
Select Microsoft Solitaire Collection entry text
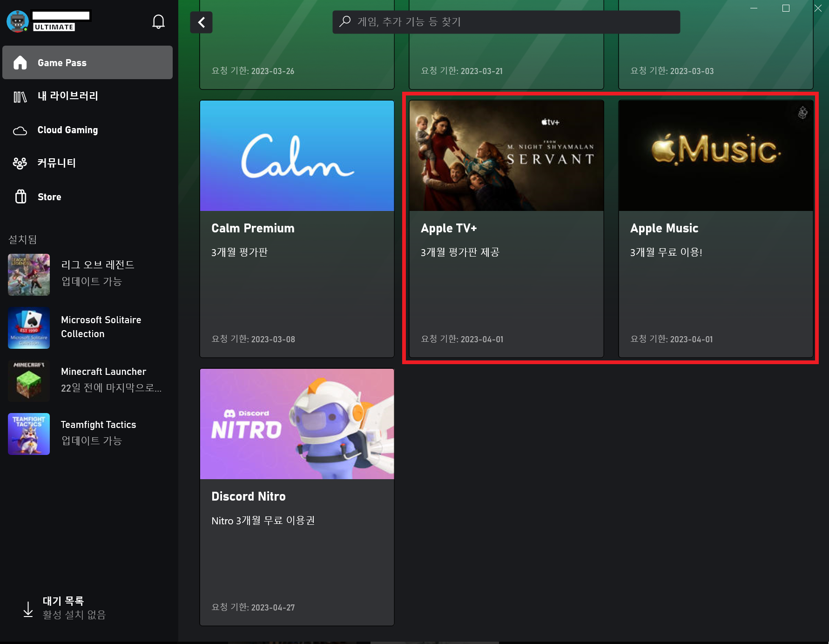tap(101, 327)
